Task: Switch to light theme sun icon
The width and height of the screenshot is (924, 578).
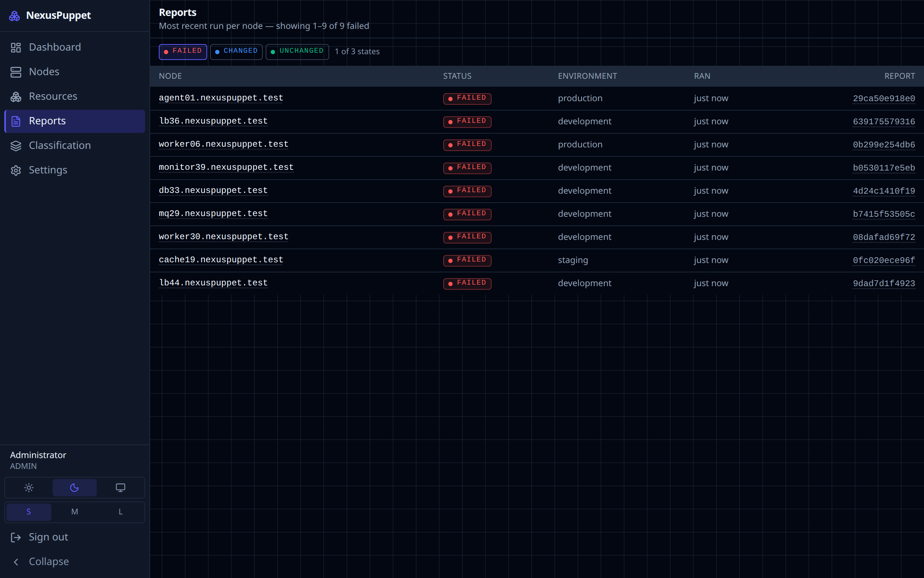Action: pos(29,487)
